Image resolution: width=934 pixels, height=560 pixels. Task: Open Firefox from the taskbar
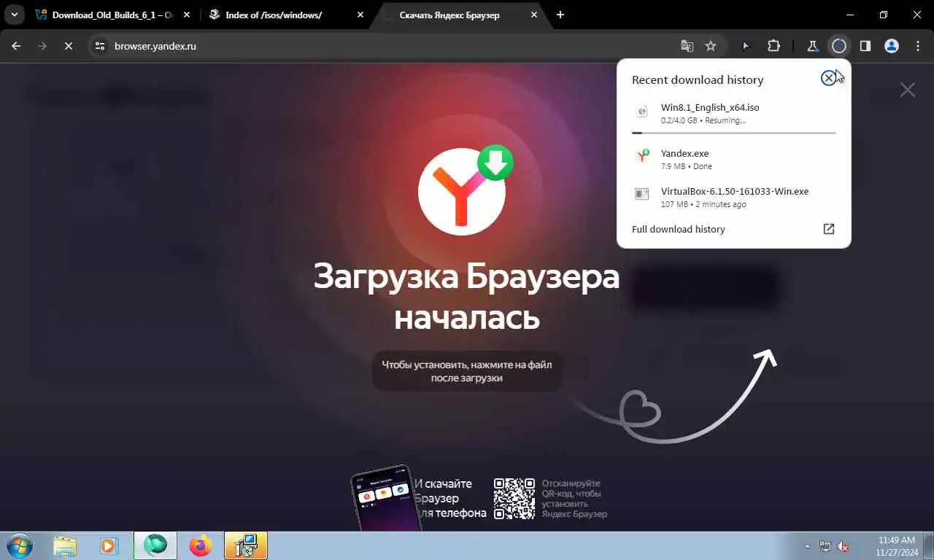[200, 545]
